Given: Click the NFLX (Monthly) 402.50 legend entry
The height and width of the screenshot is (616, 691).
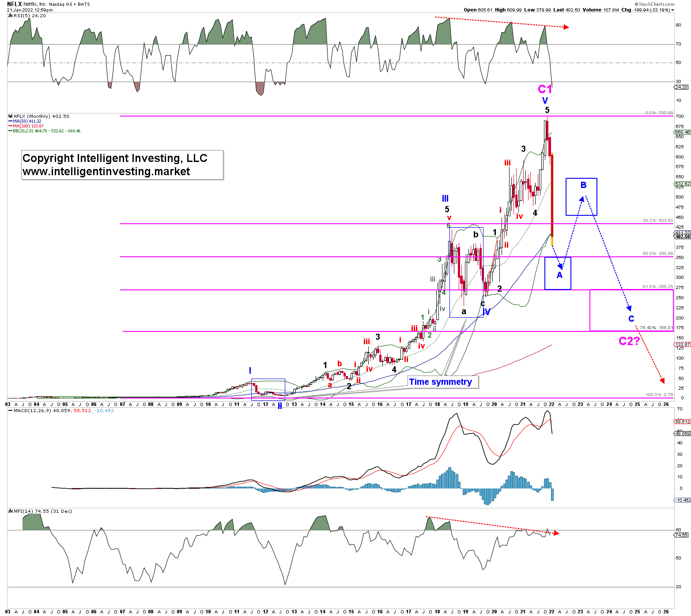Looking at the screenshot, I should [39, 116].
